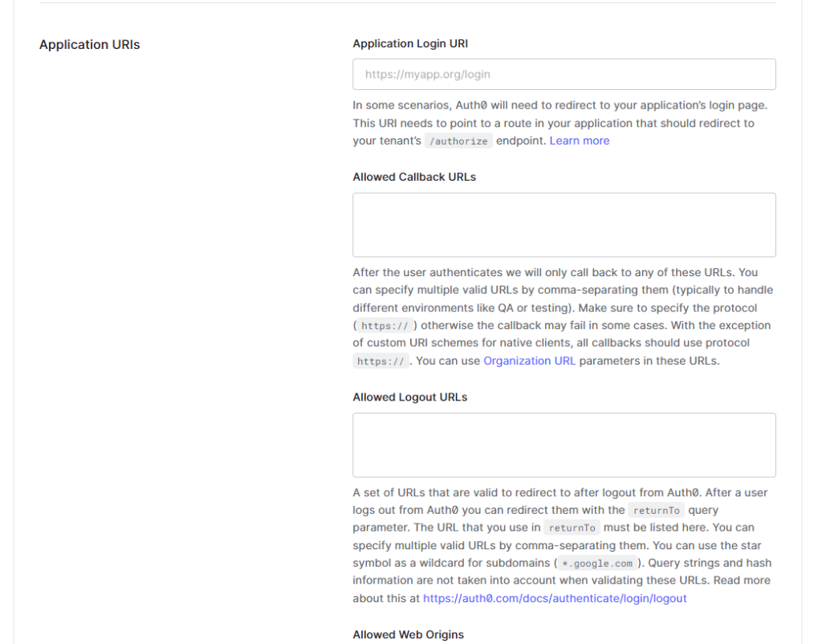Image resolution: width=822 pixels, height=644 pixels.
Task: Open the Learn more link
Action: (580, 141)
